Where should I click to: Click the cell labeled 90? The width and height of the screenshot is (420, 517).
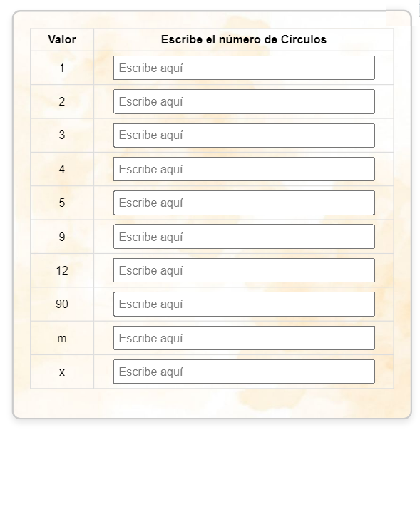[62, 304]
